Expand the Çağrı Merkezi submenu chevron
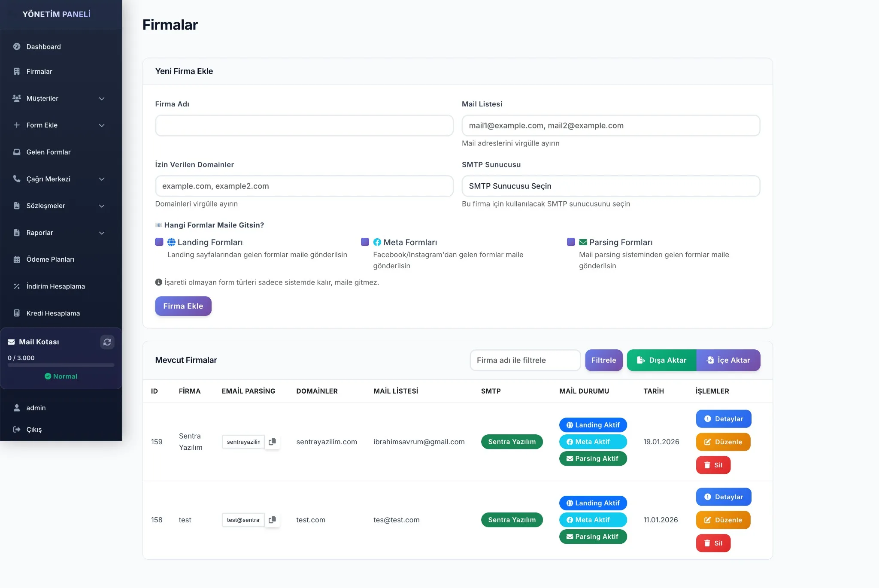Screen dimensions: 879x588 coord(102,179)
